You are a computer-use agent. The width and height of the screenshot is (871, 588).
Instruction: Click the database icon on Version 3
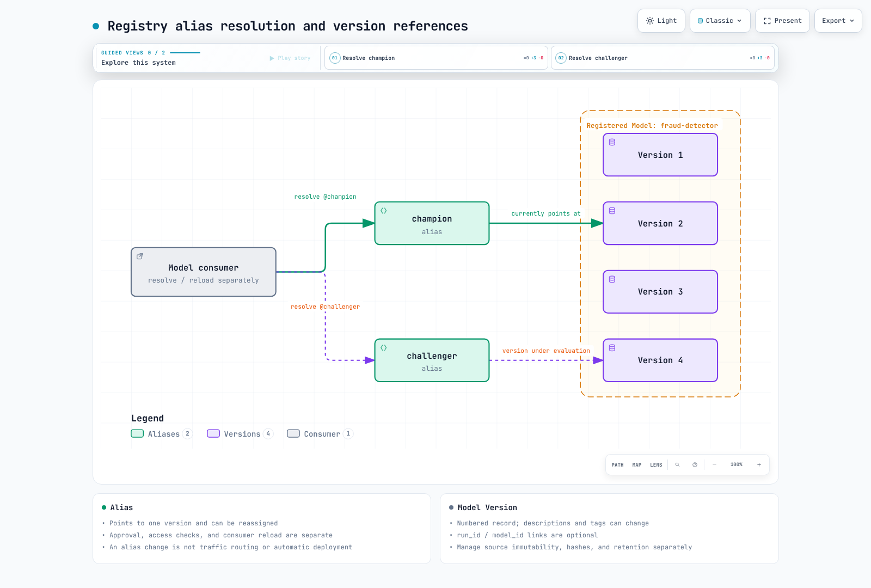coord(612,279)
